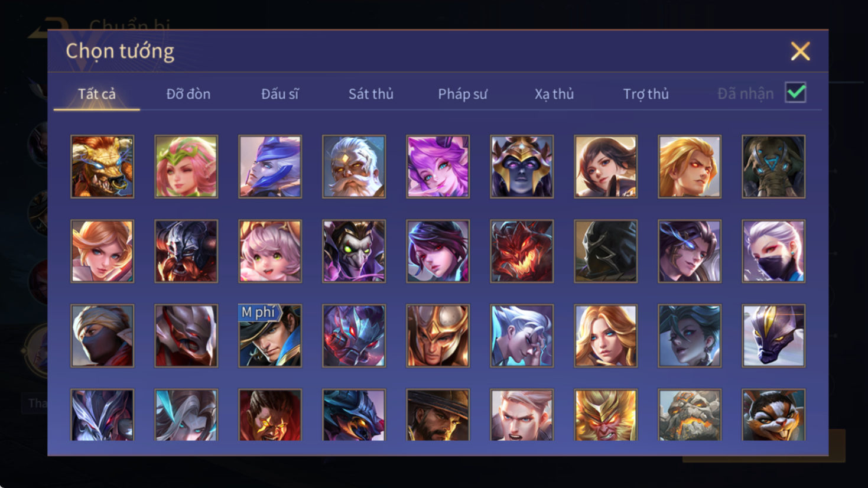Viewport: 868px width, 488px height.
Task: Select the hero tagged 'M phí'
Action: [270, 336]
